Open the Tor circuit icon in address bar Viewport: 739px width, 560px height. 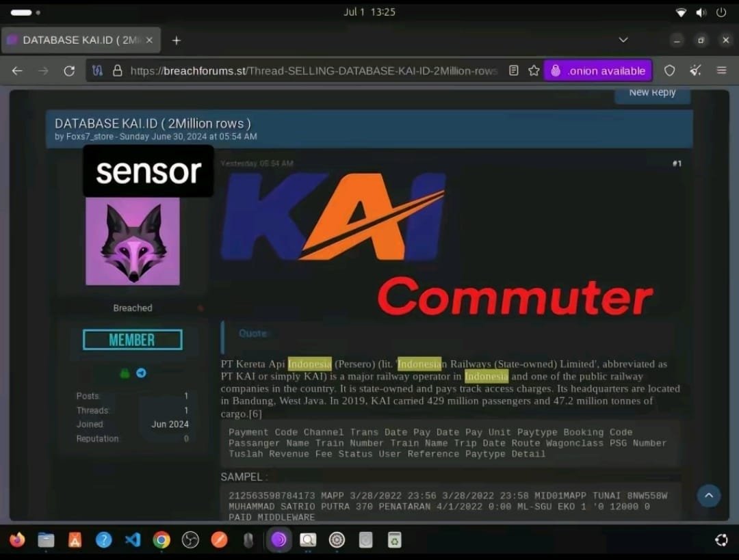[x=97, y=70]
